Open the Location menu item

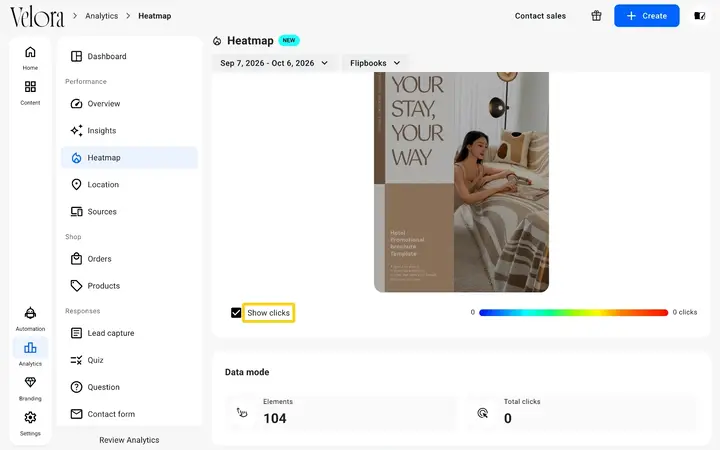pyautogui.click(x=129, y=185)
